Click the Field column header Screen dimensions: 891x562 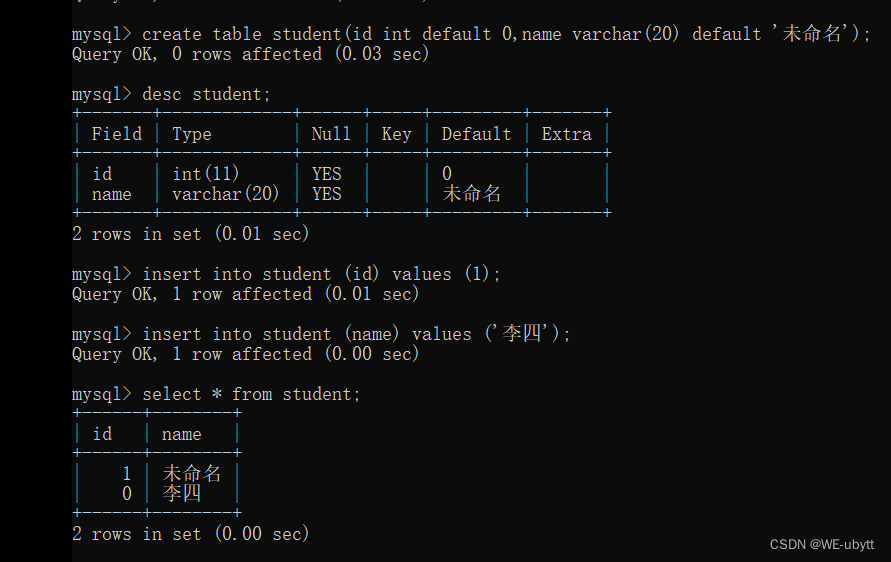[x=116, y=134]
